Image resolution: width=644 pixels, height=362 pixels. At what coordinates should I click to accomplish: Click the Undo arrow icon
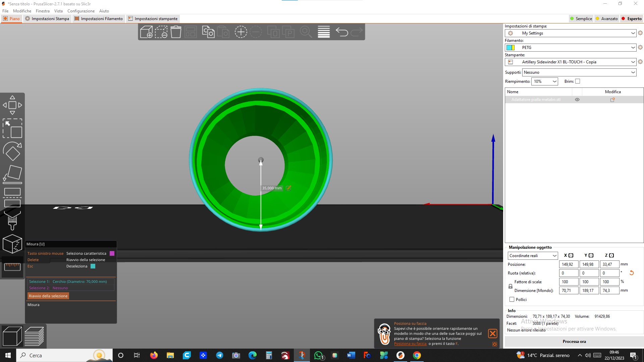(342, 32)
